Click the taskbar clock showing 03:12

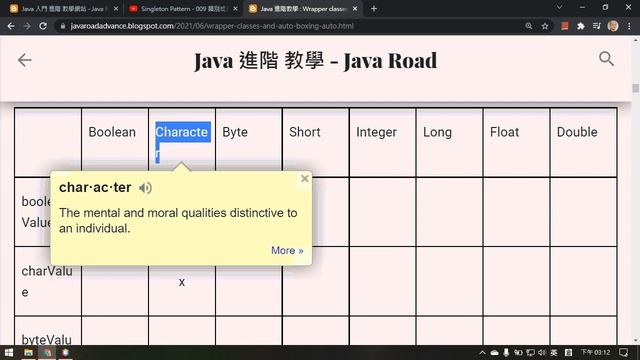point(596,353)
